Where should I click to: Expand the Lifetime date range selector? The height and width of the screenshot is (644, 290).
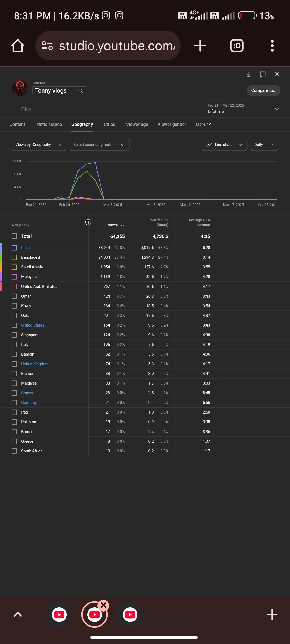coord(243,109)
